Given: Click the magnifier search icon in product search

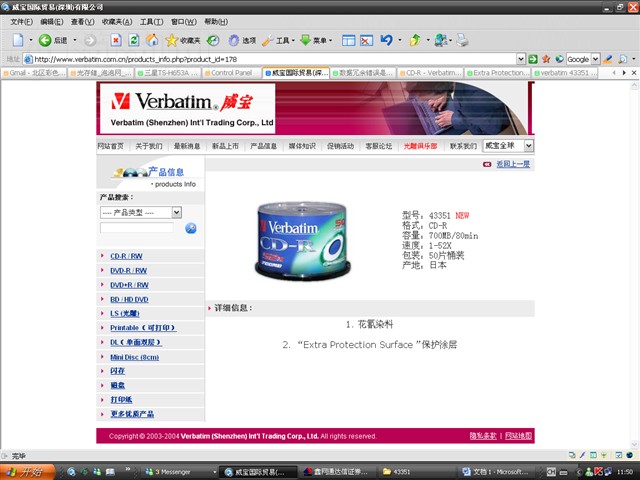Looking at the screenshot, I should 191,228.
